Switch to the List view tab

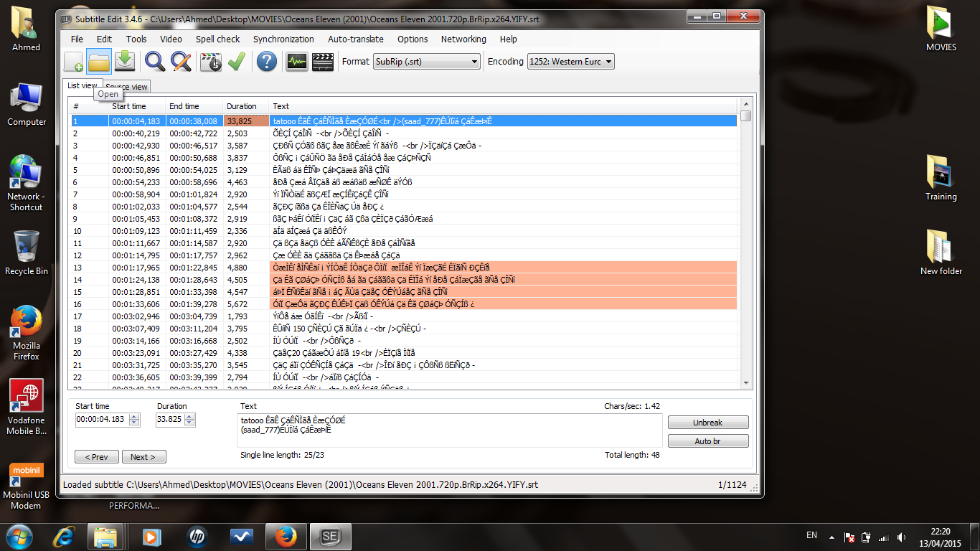tap(82, 85)
